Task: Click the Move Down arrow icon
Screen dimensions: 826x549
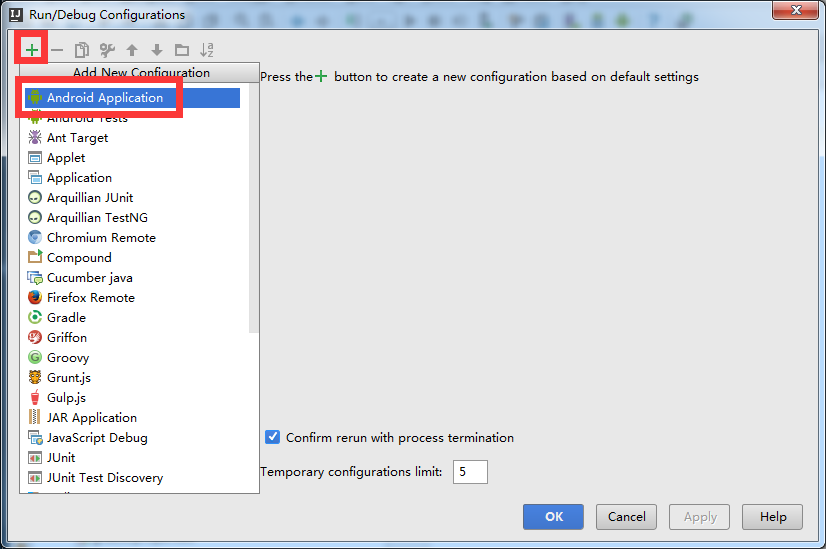Action: pos(157,50)
